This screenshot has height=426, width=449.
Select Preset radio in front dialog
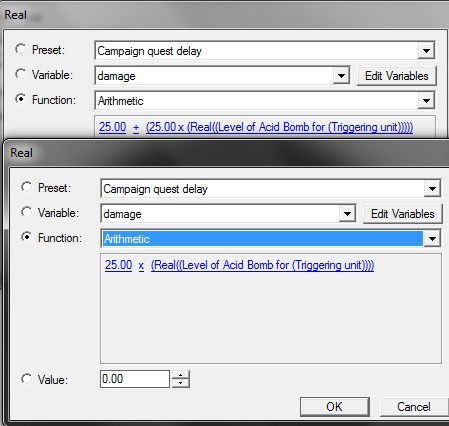coord(26,187)
